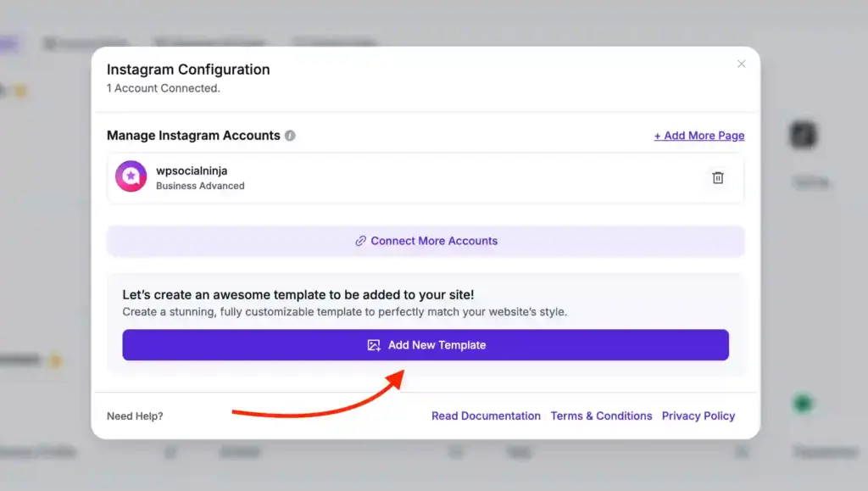Switch to the second tab in top navigation

coord(209,43)
